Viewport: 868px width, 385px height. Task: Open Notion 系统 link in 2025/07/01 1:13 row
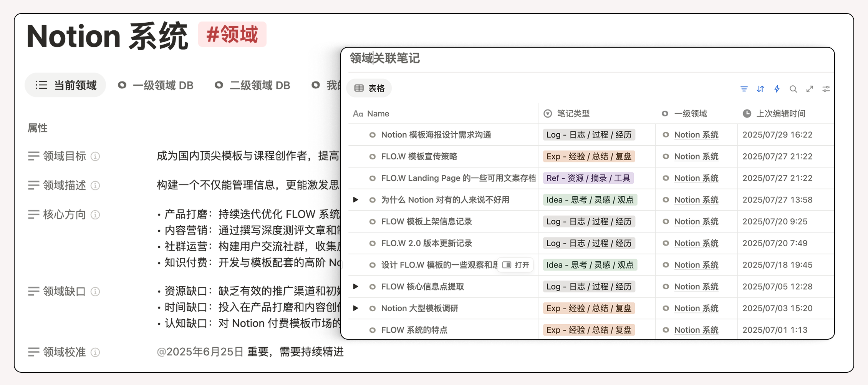point(696,330)
